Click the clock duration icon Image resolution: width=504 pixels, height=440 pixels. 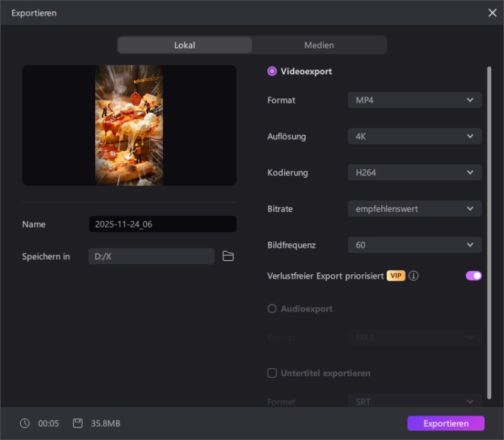click(x=25, y=423)
